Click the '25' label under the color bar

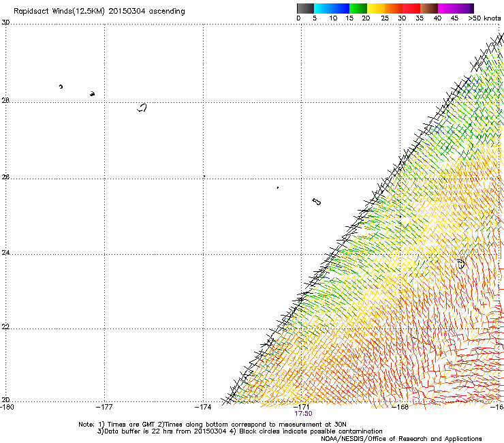[385, 18]
